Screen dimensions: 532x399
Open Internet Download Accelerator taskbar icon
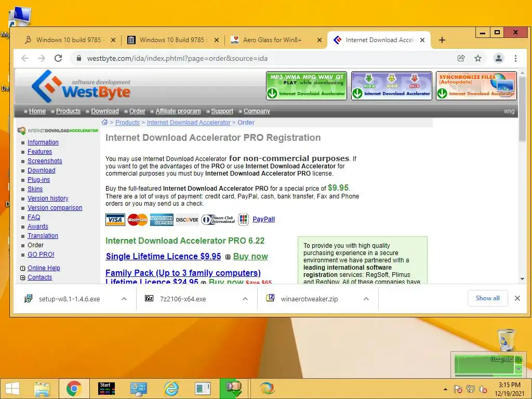pyautogui.click(x=234, y=389)
